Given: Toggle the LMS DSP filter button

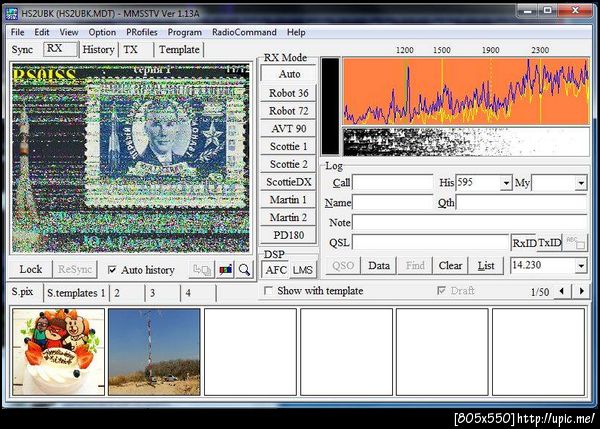Looking at the screenshot, I should point(303,270).
